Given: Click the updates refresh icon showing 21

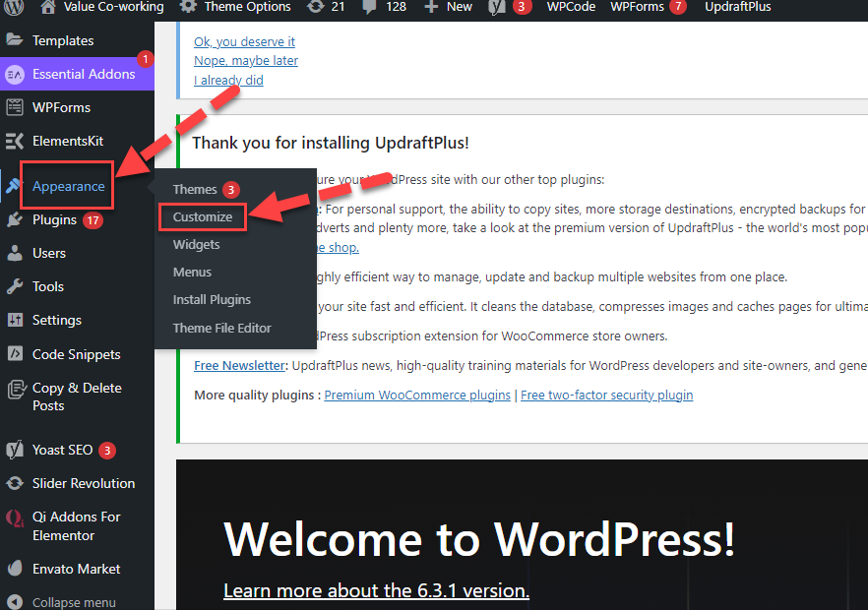Looking at the screenshot, I should pos(316,7).
